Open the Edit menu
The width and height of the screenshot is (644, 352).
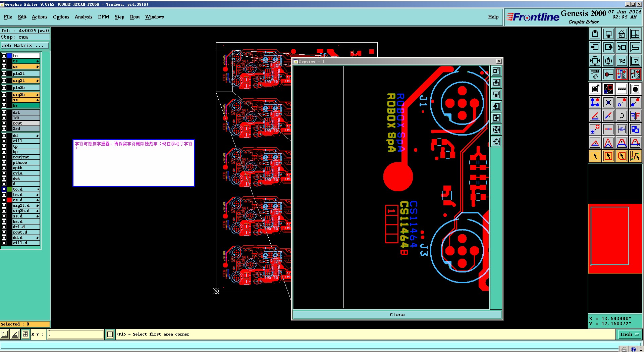point(22,17)
